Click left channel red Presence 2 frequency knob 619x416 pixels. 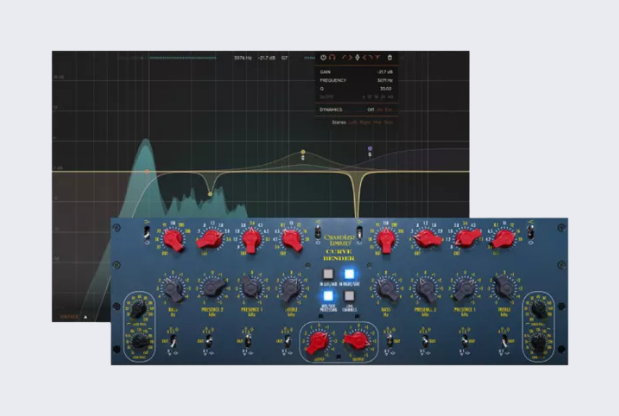[x=211, y=239]
